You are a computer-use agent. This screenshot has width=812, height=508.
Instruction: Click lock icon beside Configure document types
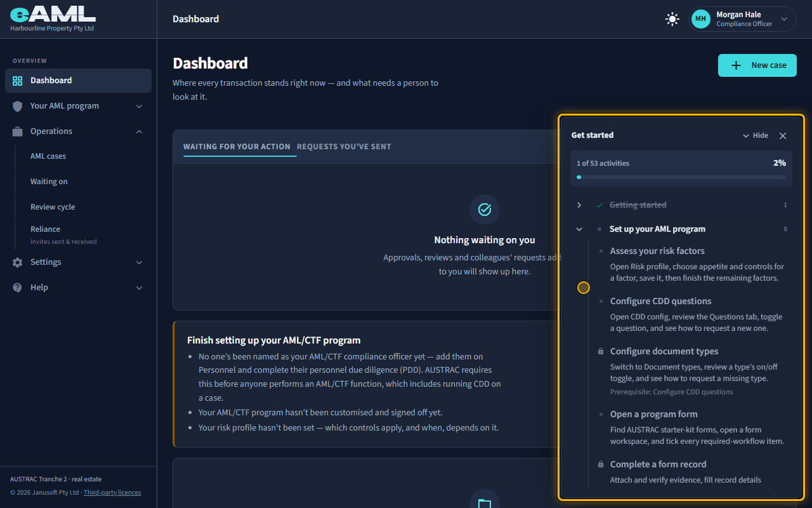pos(601,351)
